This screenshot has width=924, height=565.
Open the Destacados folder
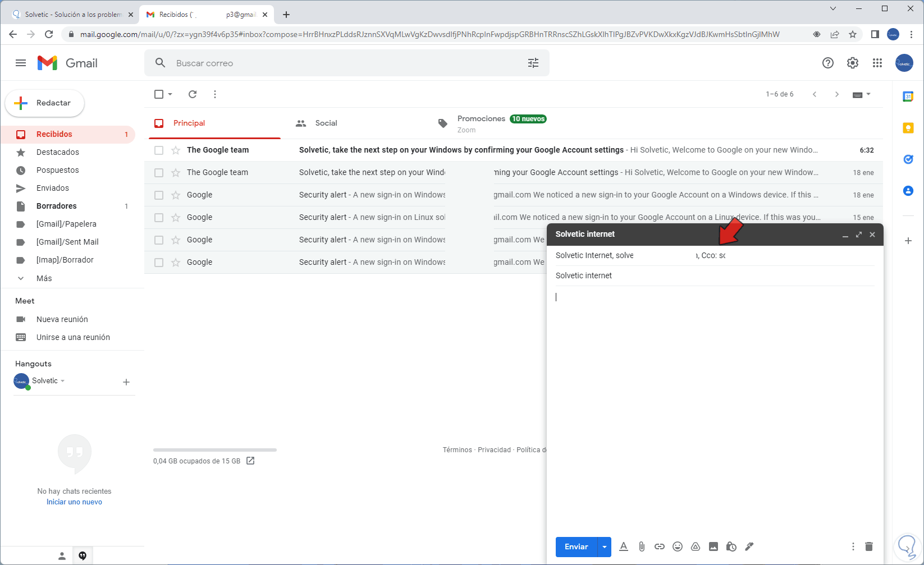68,152
